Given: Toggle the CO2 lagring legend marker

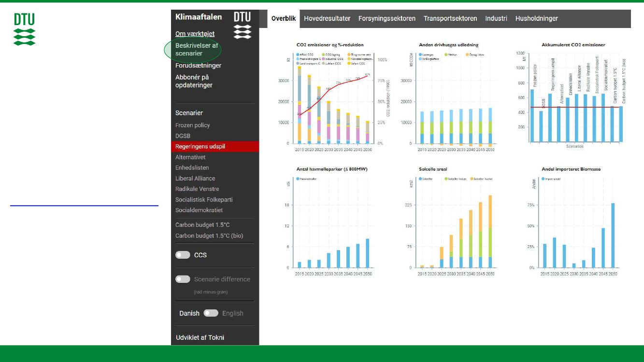Looking at the screenshot, I should point(323,55).
